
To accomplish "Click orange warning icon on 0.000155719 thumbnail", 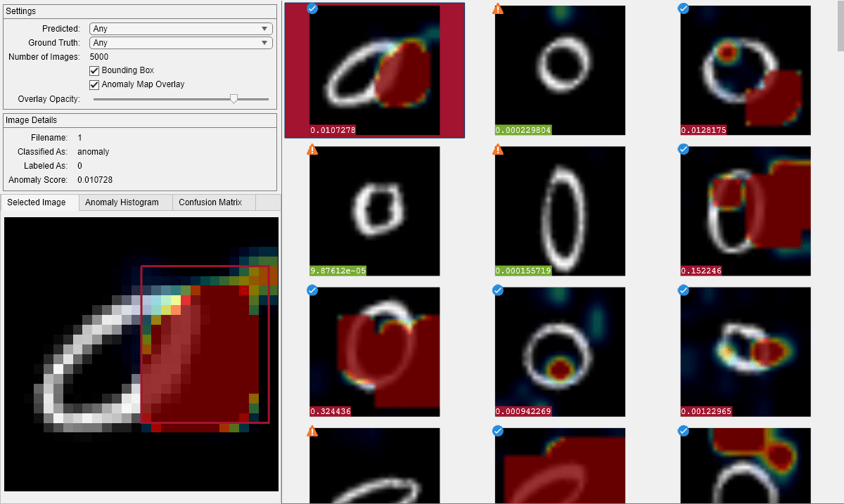I will pos(498,149).
